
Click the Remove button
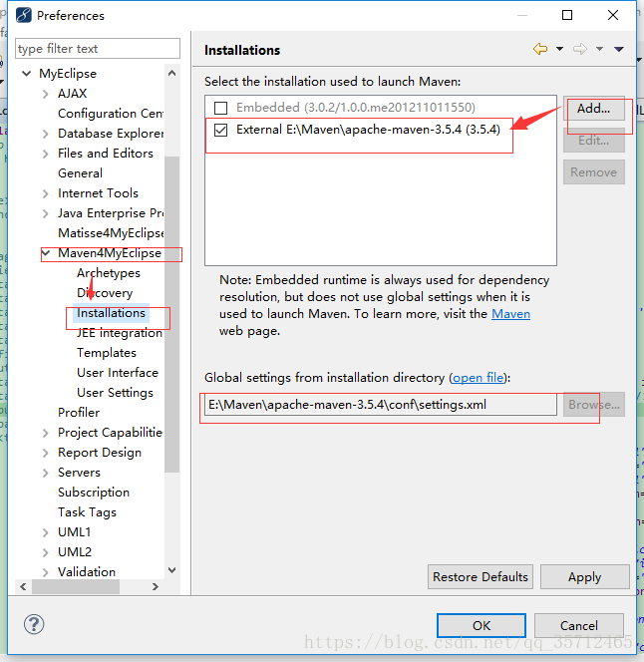tap(594, 172)
